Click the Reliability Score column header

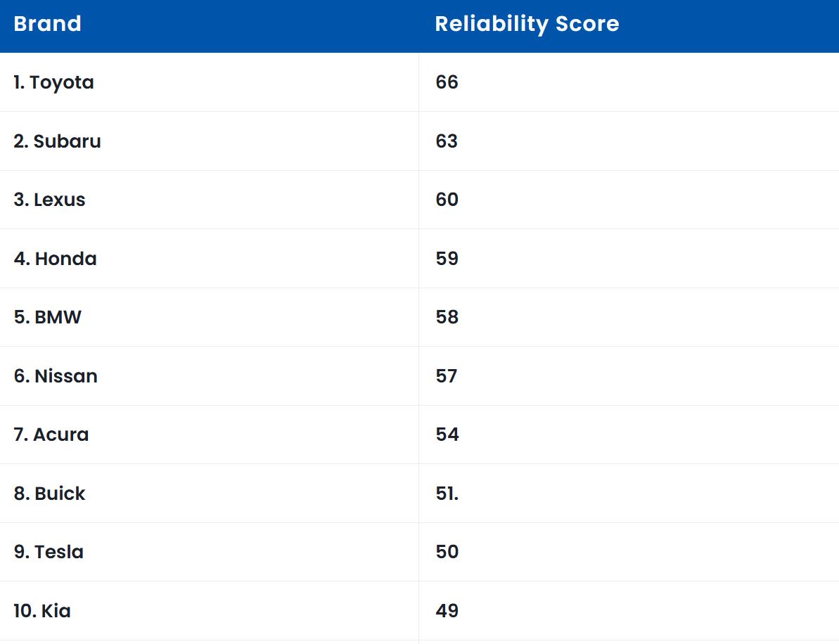pos(527,24)
